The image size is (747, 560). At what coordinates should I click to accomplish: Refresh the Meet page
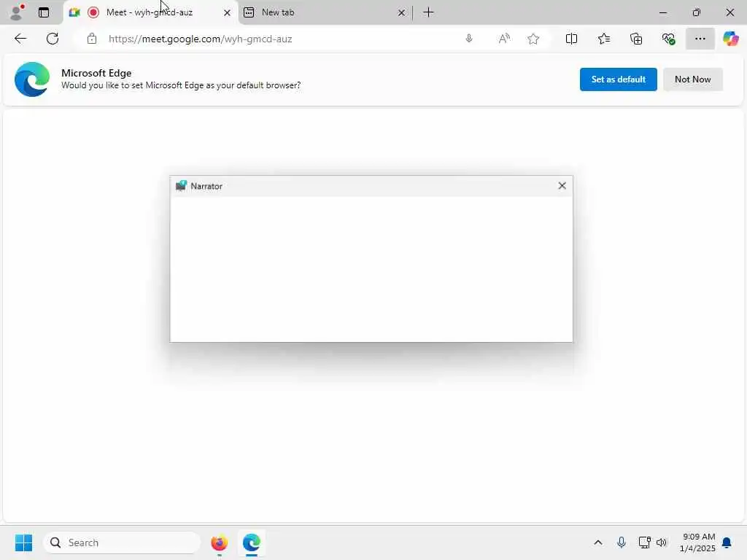[x=53, y=39]
